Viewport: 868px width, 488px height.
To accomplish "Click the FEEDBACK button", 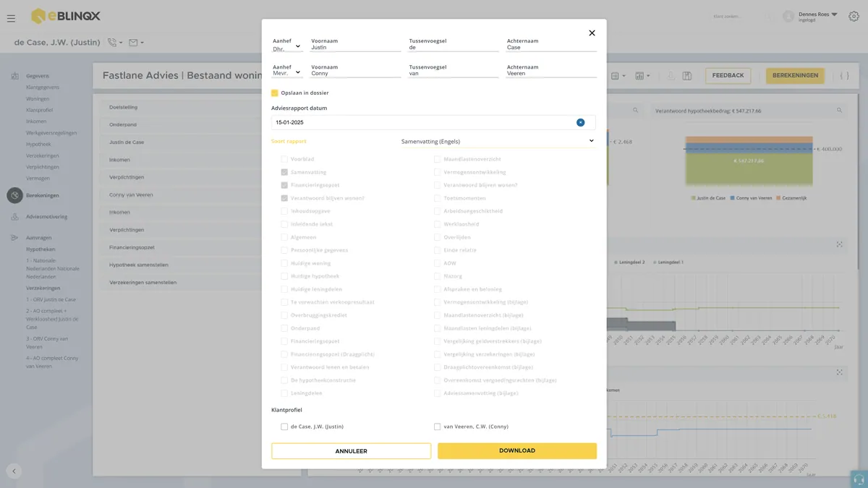I will (728, 76).
